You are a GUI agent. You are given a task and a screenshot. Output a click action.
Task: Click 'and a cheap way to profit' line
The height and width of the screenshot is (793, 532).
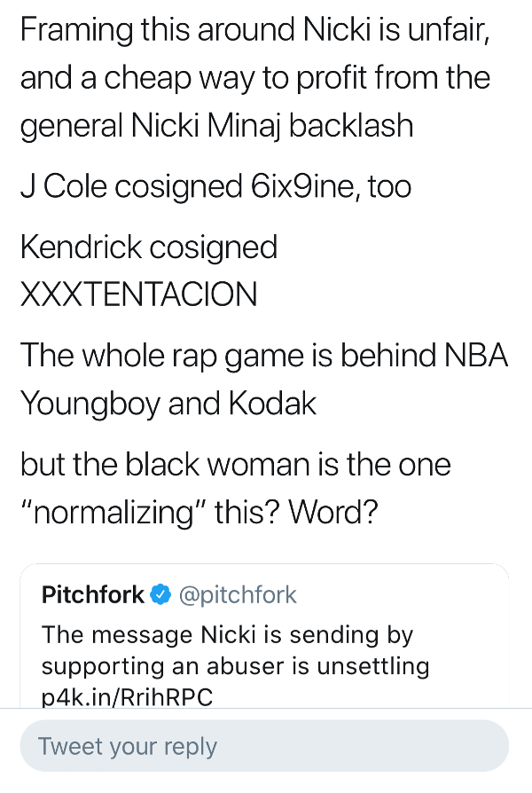coord(255,79)
